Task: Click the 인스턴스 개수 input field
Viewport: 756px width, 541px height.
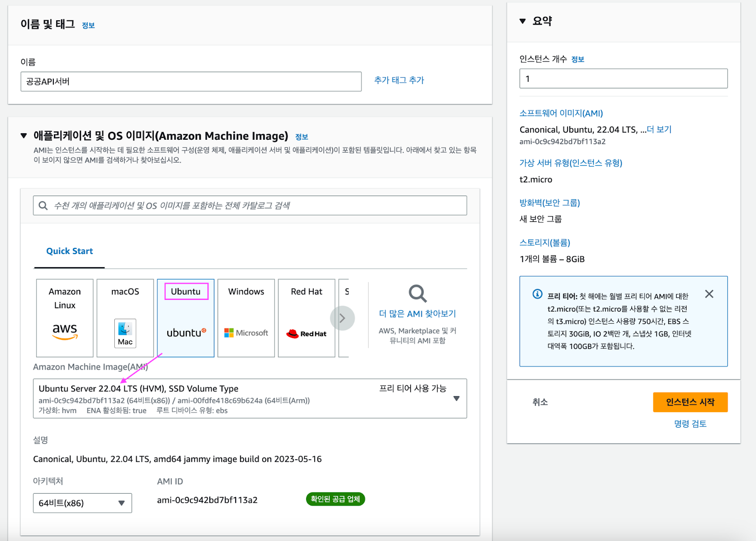Action: [623, 78]
